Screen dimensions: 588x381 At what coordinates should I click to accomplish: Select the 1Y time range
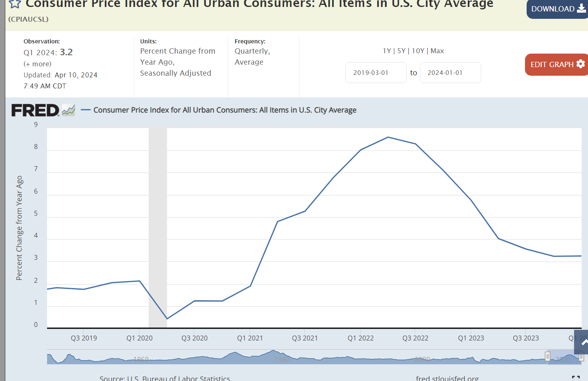[387, 51]
